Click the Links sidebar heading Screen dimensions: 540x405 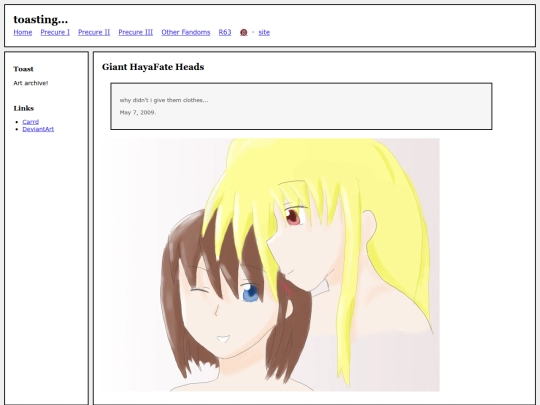coord(24,108)
